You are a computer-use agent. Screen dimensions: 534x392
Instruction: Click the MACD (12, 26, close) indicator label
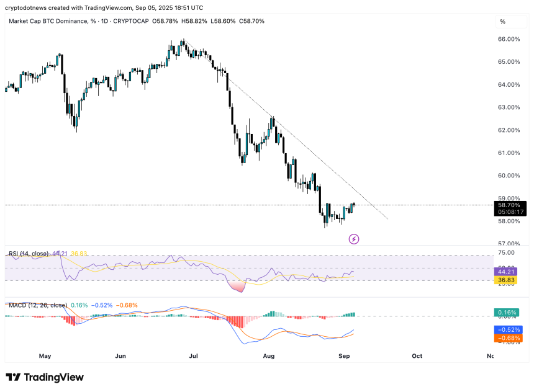37,305
